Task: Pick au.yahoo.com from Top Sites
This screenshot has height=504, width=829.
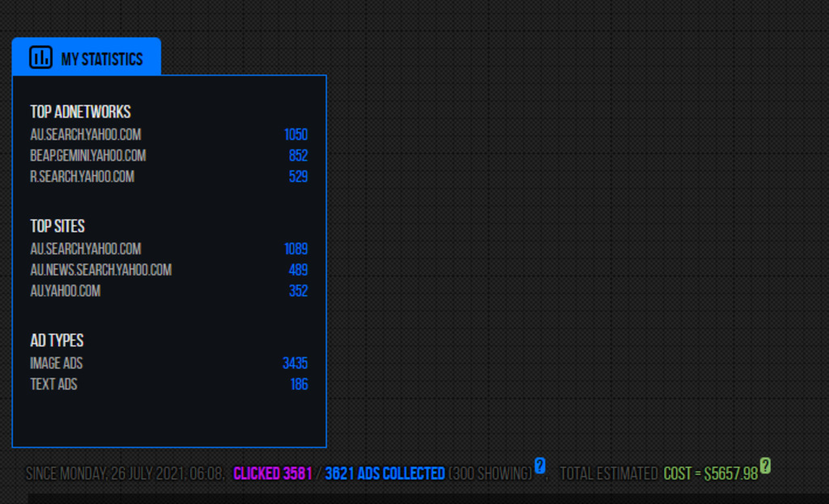Action: (x=66, y=291)
